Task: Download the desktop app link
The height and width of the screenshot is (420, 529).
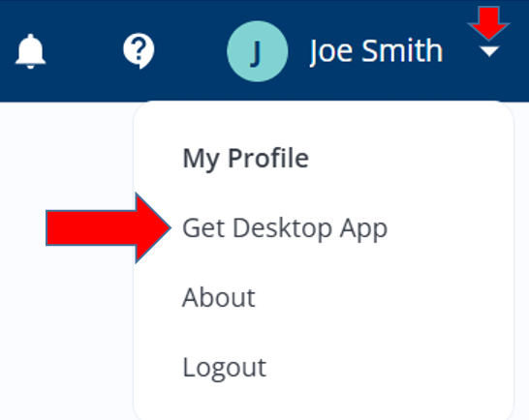Action: [x=285, y=228]
